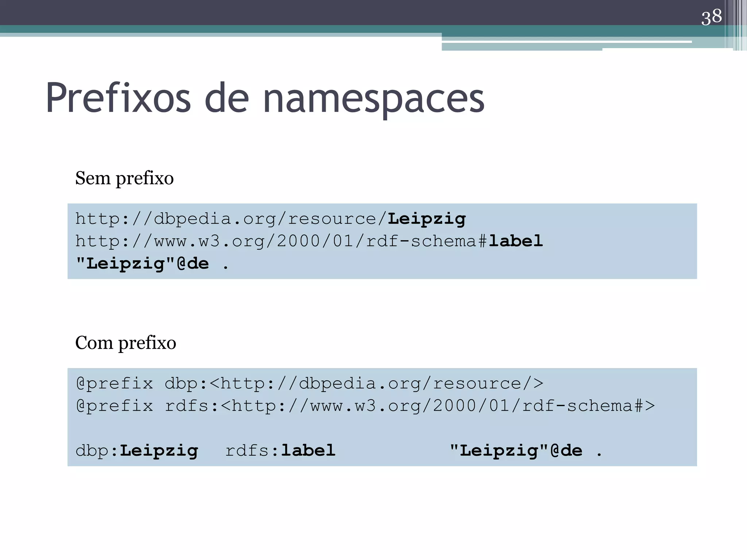
Task: Click the @prefix dbp: declaration line
Action: [310, 384]
